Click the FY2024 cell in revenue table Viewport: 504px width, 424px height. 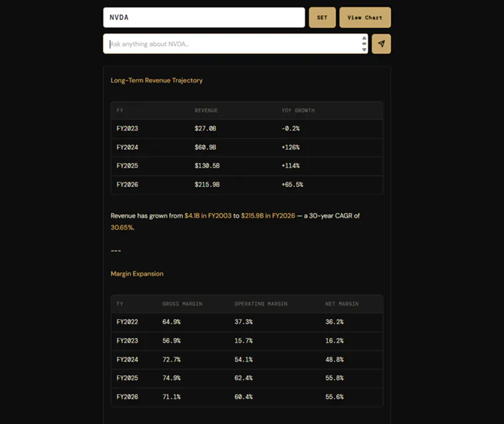click(127, 147)
